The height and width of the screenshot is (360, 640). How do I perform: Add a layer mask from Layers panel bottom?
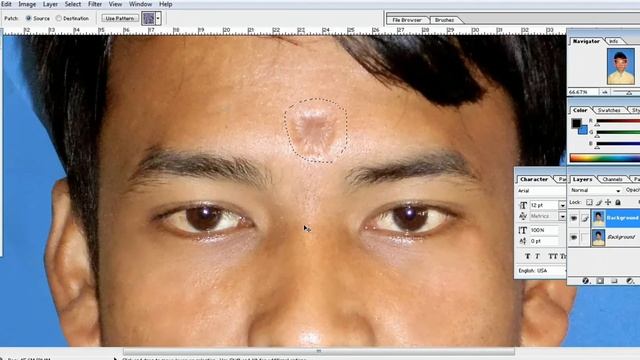pyautogui.click(x=600, y=281)
